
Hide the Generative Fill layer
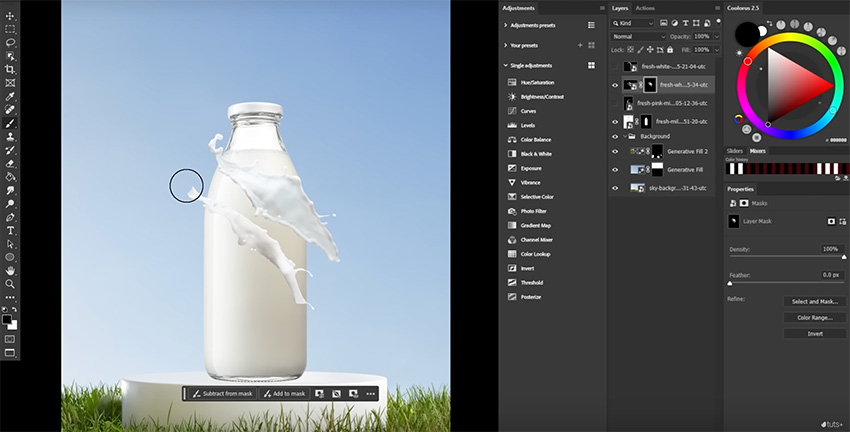click(x=615, y=170)
